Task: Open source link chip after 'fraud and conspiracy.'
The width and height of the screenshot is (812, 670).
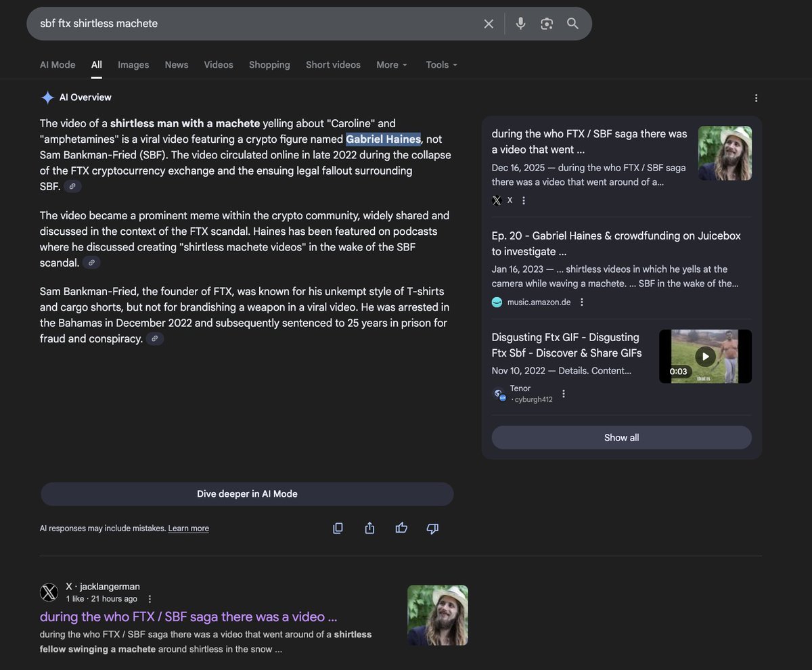Action: pyautogui.click(x=155, y=338)
